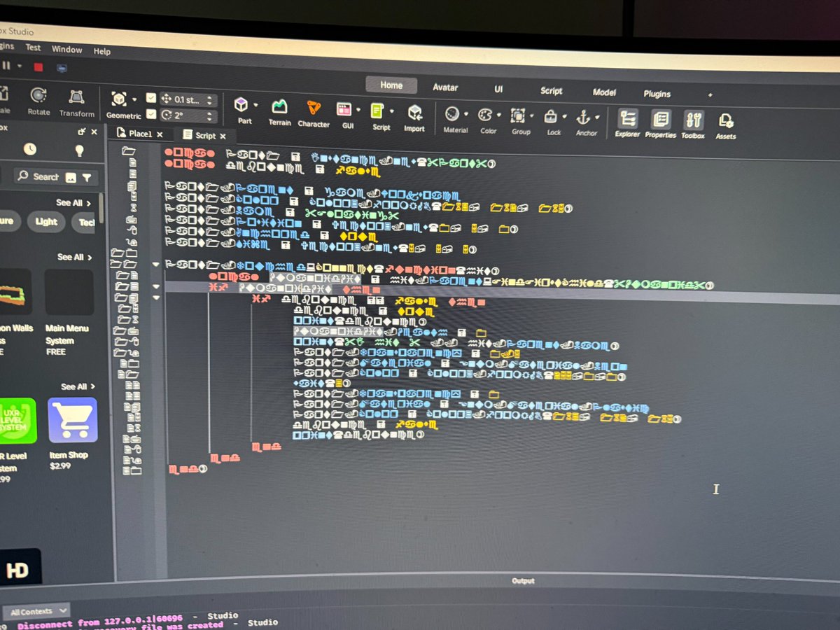Close the Script document tab

click(223, 136)
